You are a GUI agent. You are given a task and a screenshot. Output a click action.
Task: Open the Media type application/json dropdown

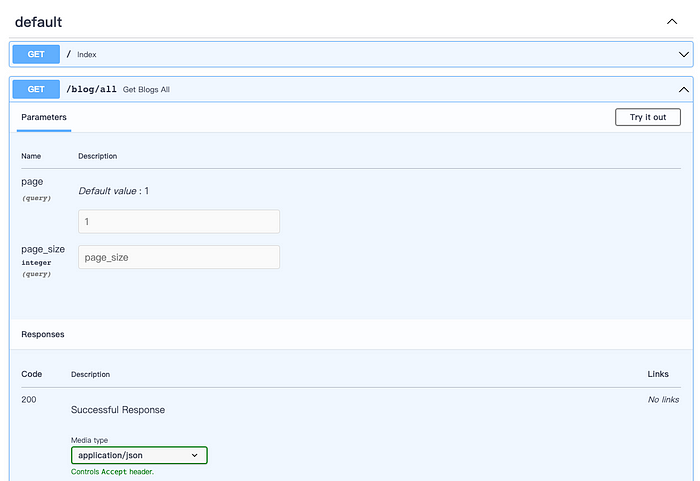pos(139,455)
